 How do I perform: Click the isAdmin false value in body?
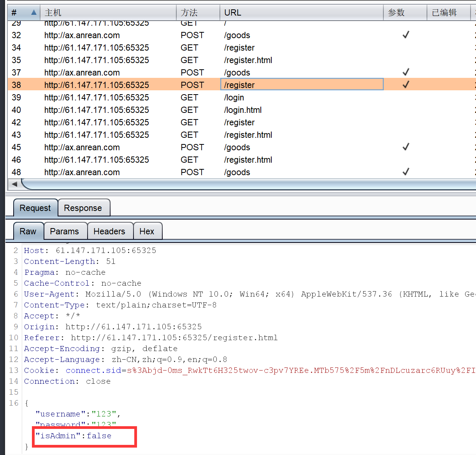click(x=99, y=436)
